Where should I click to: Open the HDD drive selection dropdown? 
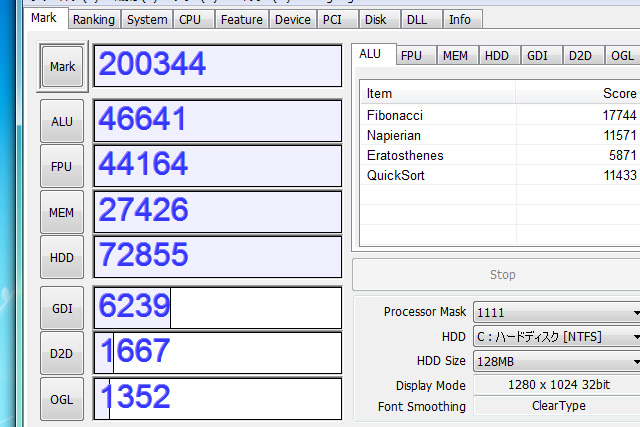pos(556,337)
